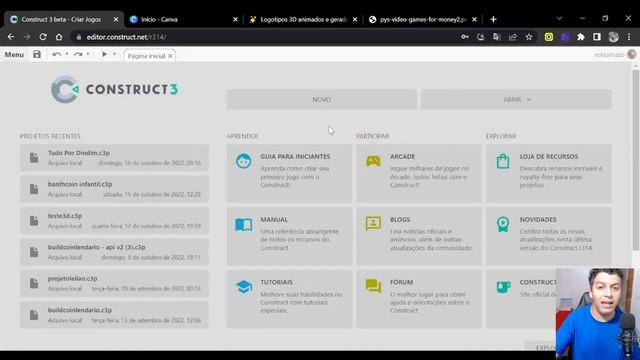Screen dimensions: 640x360
Task: Click the Fórum chat bubbles icon
Action: [373, 286]
